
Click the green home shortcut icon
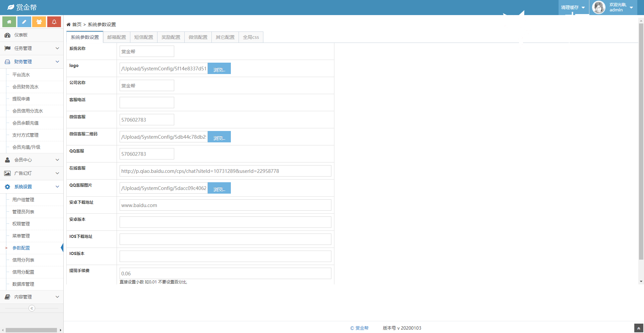[9, 22]
